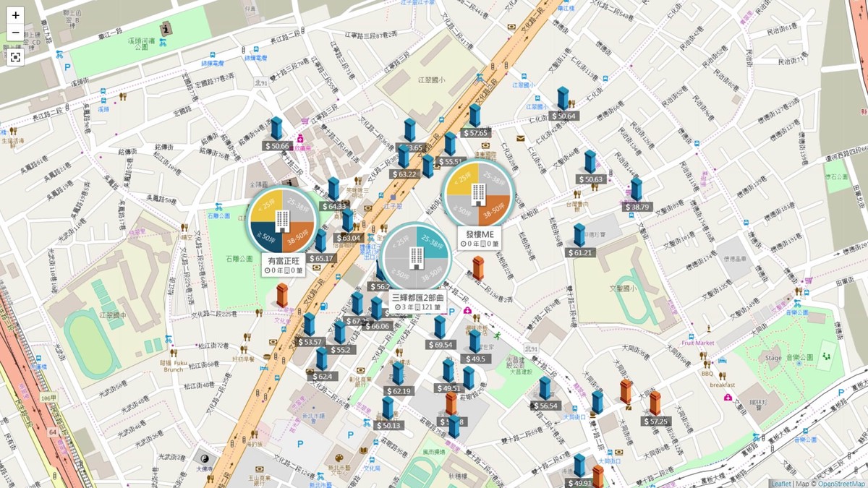Click the $55.51 price label

click(449, 162)
